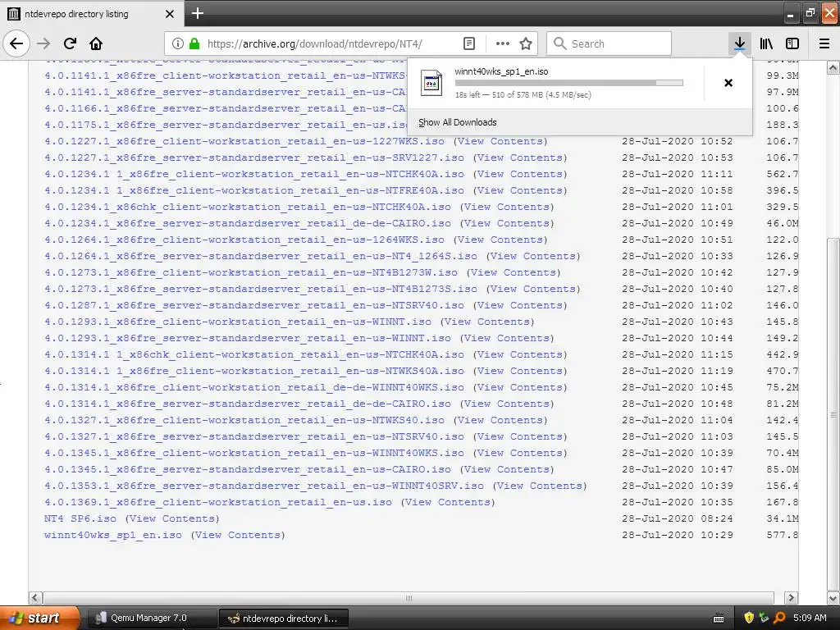
Task: Open the Library bookshelf icon
Action: [x=766, y=43]
